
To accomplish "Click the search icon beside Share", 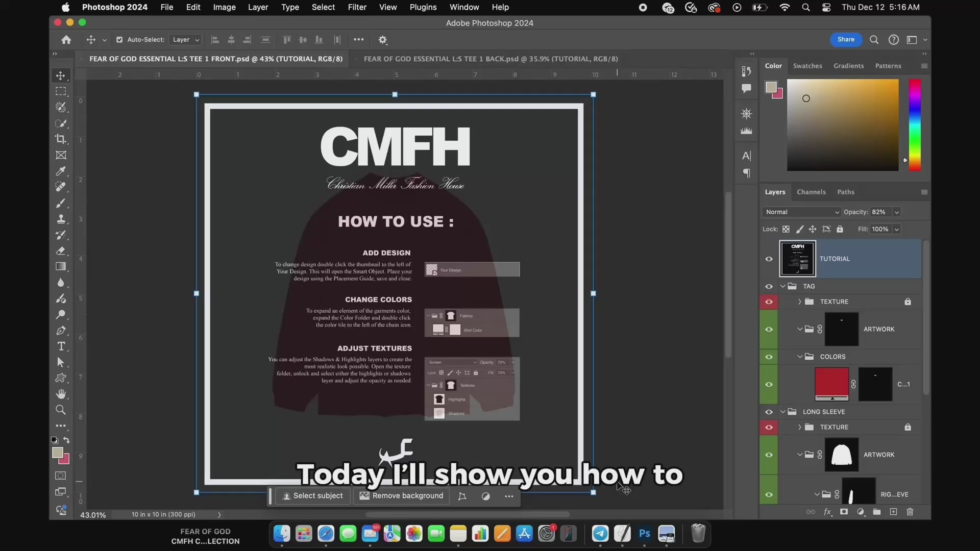I will pyautogui.click(x=874, y=40).
